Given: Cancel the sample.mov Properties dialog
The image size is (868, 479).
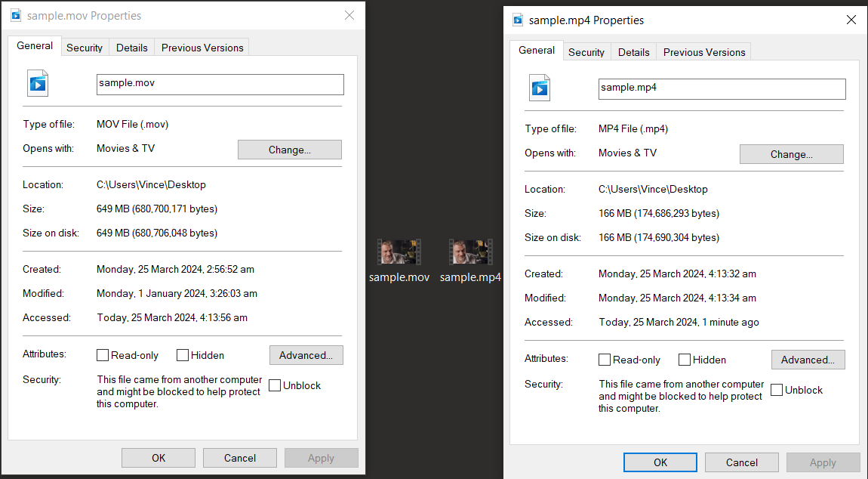Looking at the screenshot, I should (x=239, y=457).
